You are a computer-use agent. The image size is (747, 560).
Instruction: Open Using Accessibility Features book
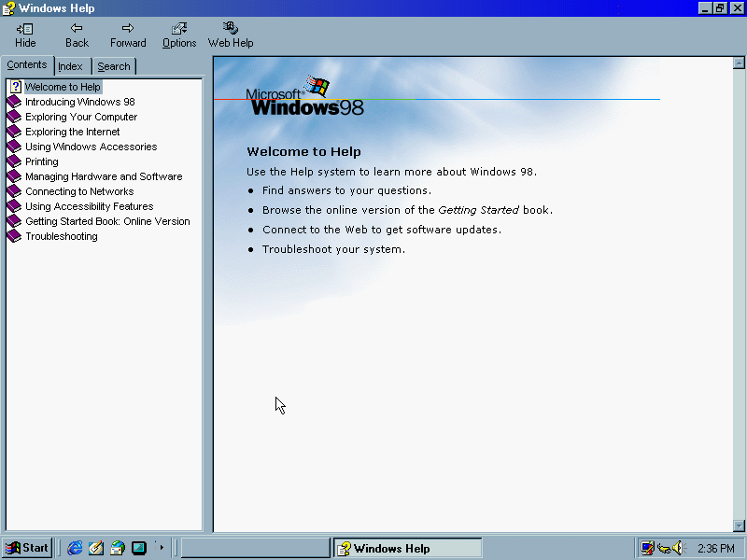[x=89, y=206]
